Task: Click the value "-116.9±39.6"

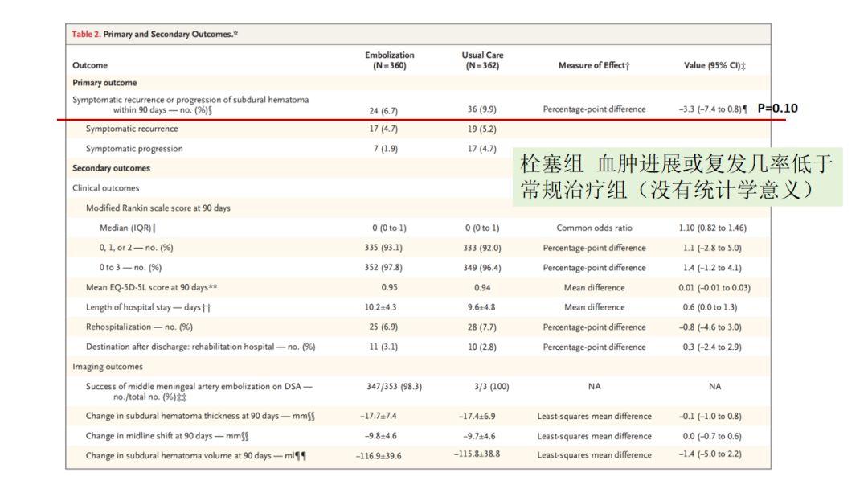Action: (x=379, y=456)
